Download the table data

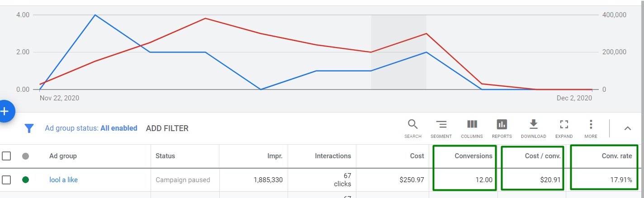(533, 128)
